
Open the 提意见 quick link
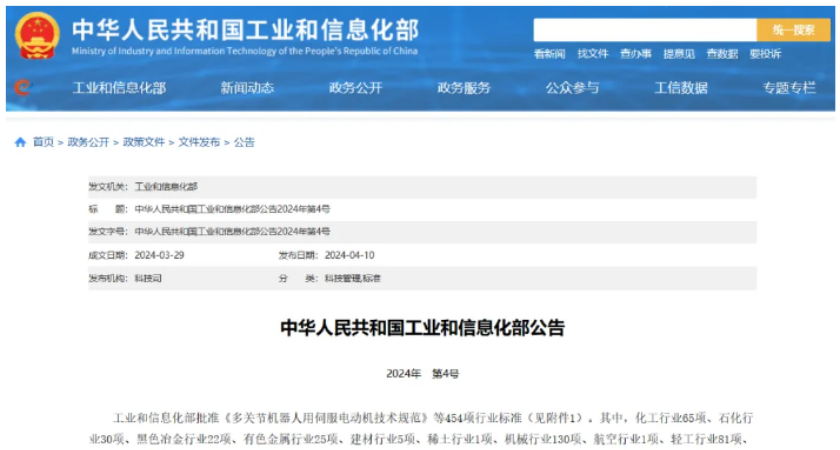pos(679,54)
